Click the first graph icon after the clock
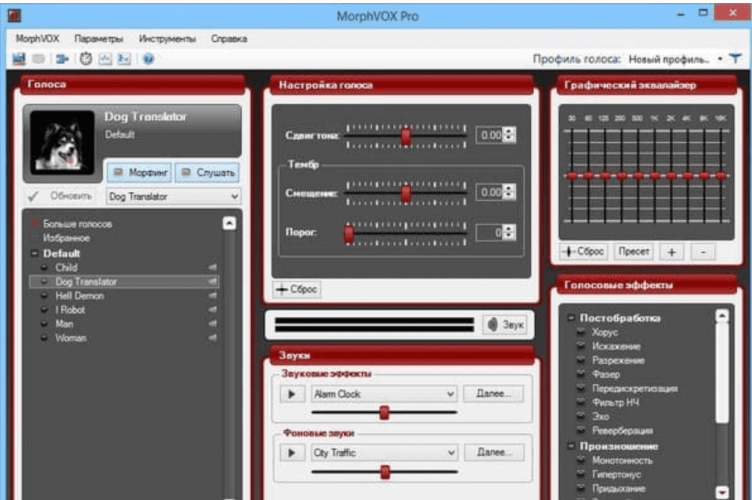This screenshot has height=500, width=752. 105,58
